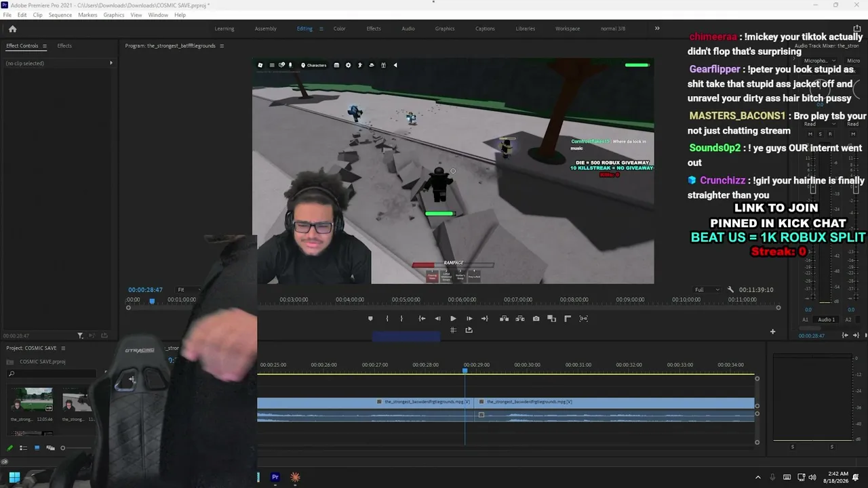
Task: Switch Project panel to Freeform View
Action: point(50,448)
